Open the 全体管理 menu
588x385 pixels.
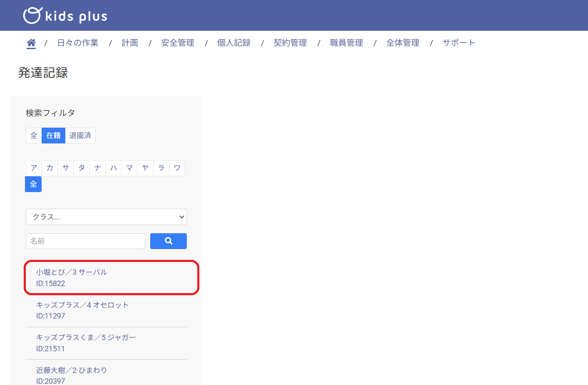click(403, 43)
